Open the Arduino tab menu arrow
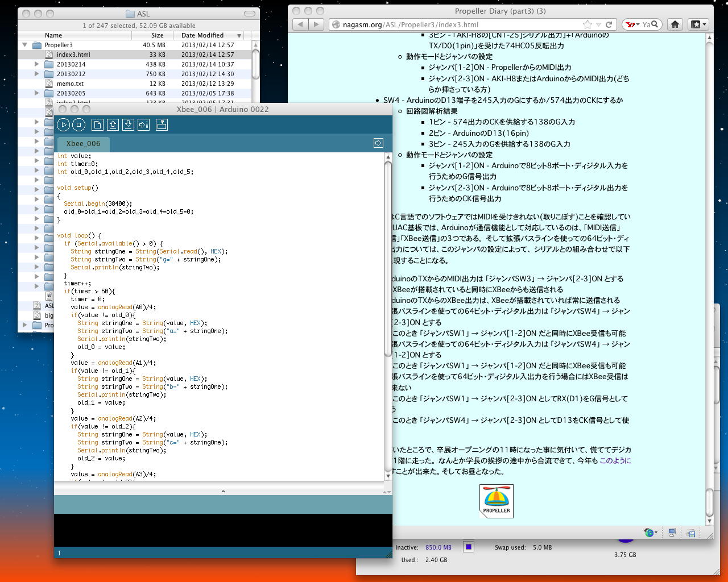 point(378,143)
